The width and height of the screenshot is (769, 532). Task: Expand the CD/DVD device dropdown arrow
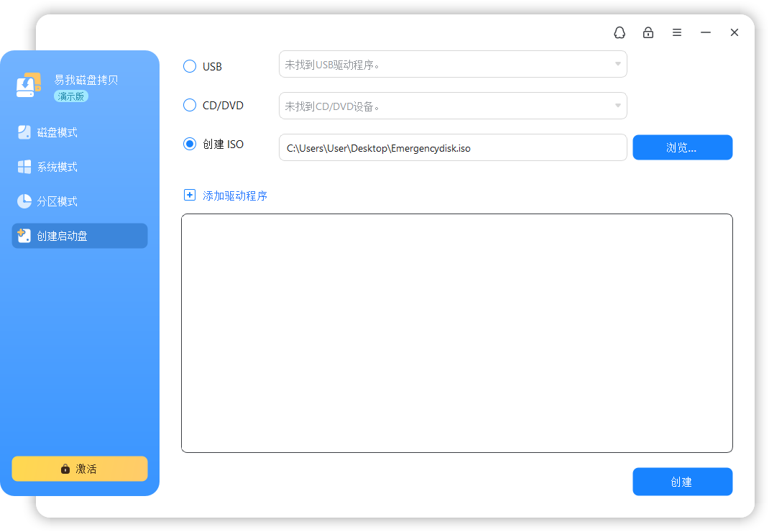[617, 106]
